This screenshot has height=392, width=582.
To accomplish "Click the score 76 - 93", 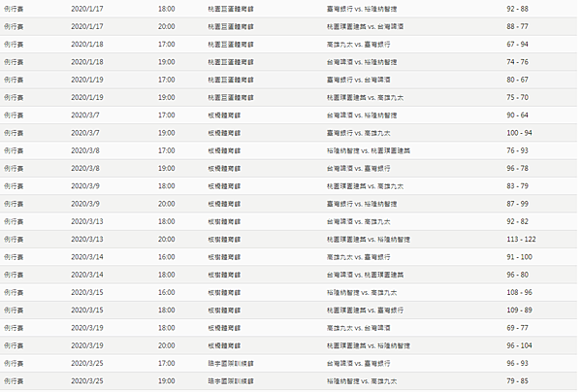I will (x=517, y=150).
